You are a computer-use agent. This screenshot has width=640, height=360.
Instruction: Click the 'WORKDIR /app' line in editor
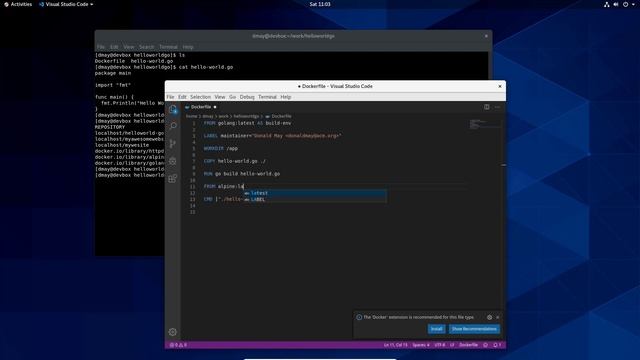coord(220,148)
